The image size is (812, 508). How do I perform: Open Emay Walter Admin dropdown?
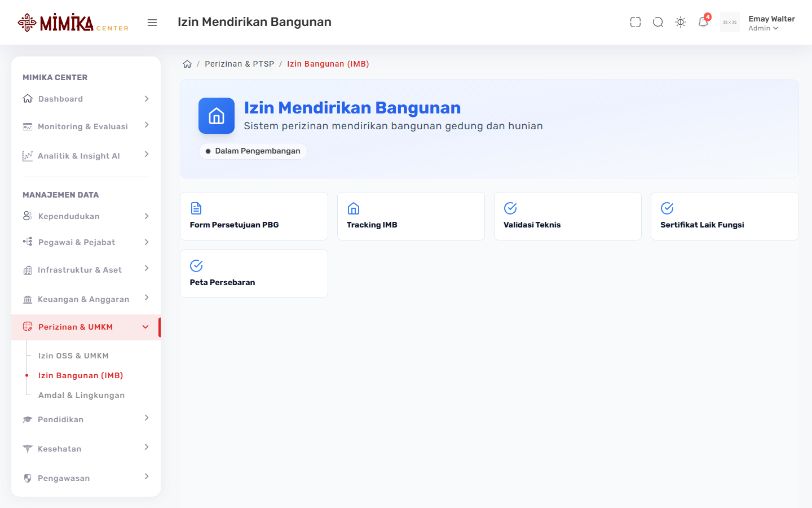pyautogui.click(x=771, y=23)
